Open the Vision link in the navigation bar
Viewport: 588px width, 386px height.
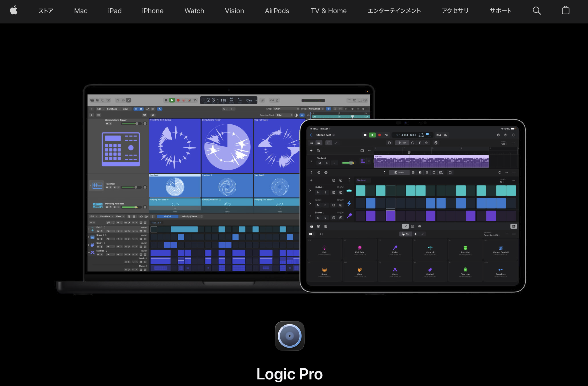pyautogui.click(x=235, y=11)
